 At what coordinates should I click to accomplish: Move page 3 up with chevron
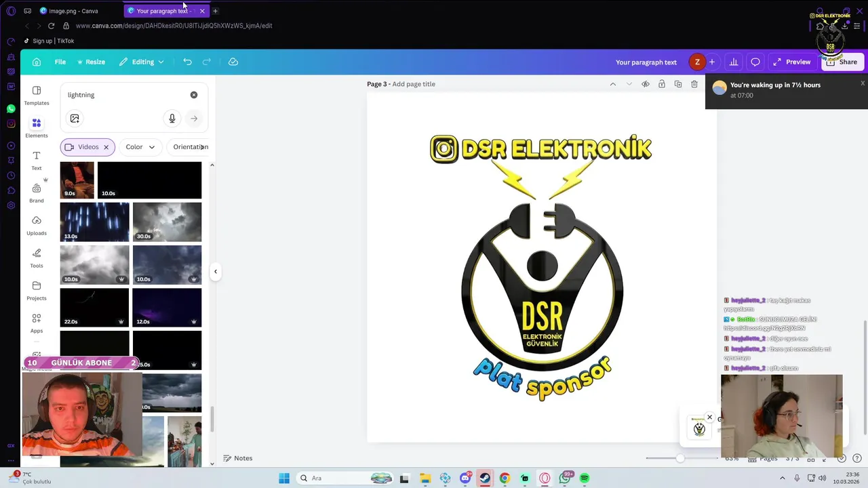click(612, 84)
